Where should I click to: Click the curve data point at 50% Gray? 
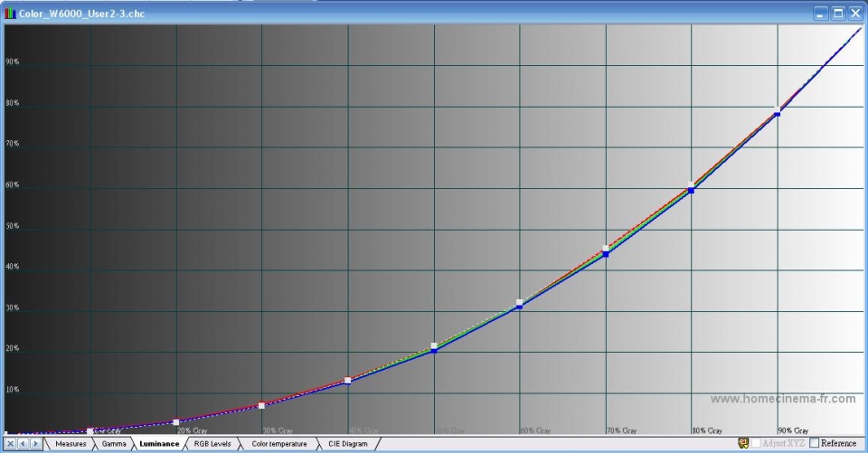point(434,348)
